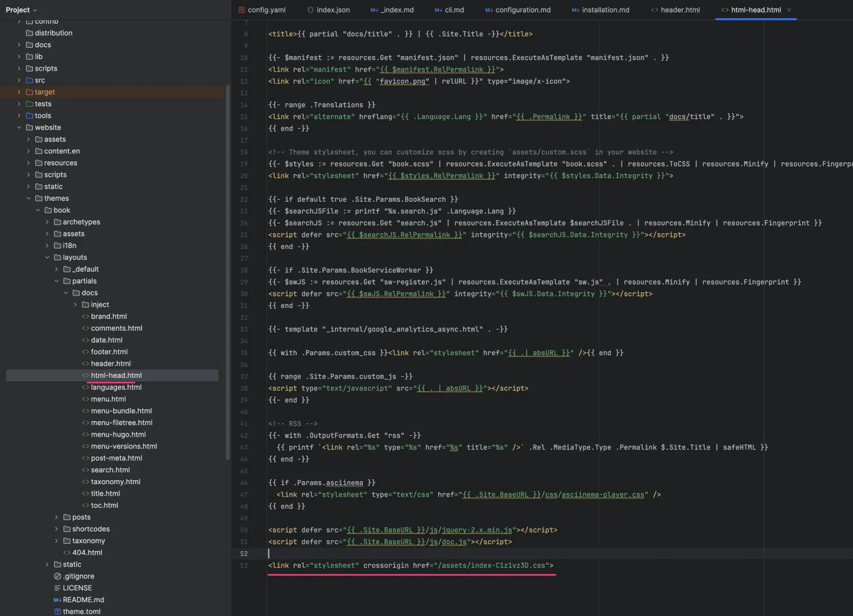Click the title tag on line 8
The height and width of the screenshot is (616, 853).
pyautogui.click(x=400, y=34)
